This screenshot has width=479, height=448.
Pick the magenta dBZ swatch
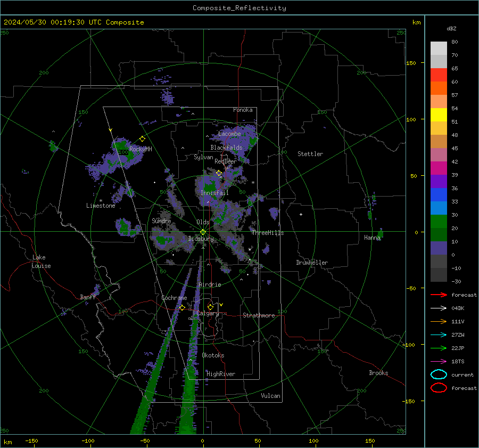(x=439, y=168)
